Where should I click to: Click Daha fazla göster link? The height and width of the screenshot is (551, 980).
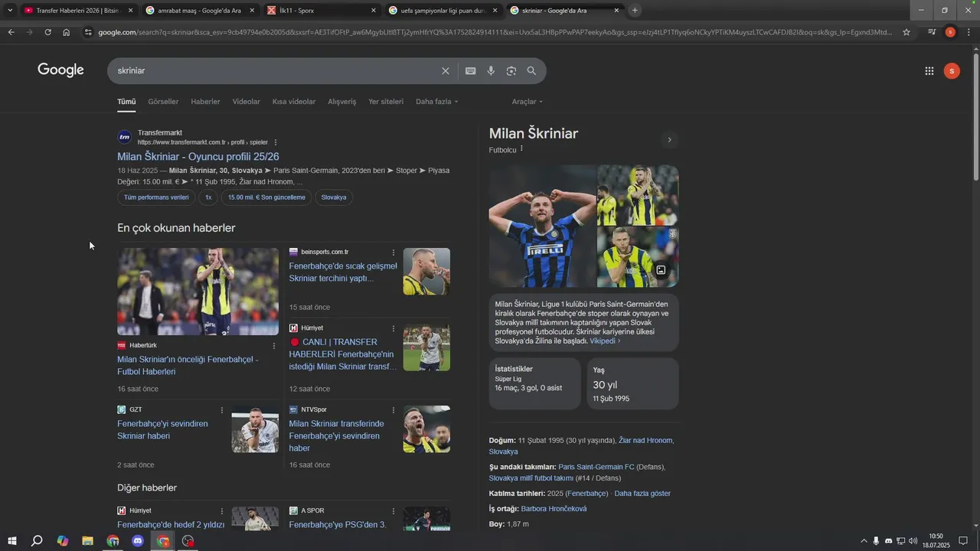click(642, 494)
